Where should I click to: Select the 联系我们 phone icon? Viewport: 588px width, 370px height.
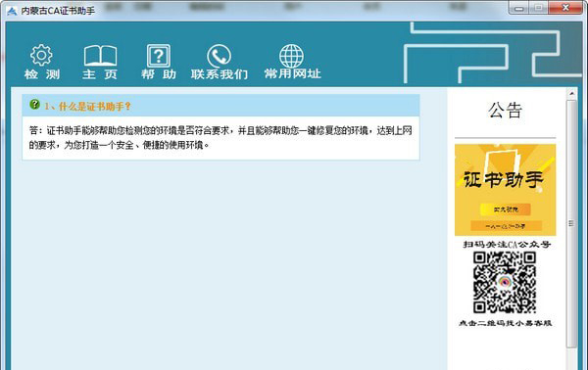click(219, 56)
